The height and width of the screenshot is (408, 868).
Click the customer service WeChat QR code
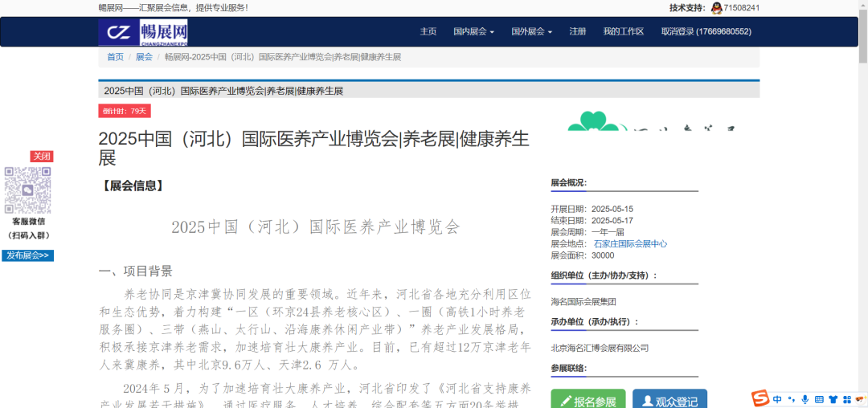[28, 190]
